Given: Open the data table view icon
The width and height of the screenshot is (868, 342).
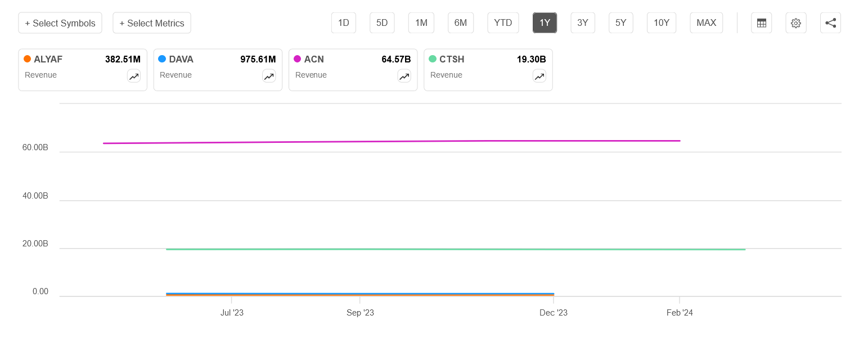Looking at the screenshot, I should (762, 23).
